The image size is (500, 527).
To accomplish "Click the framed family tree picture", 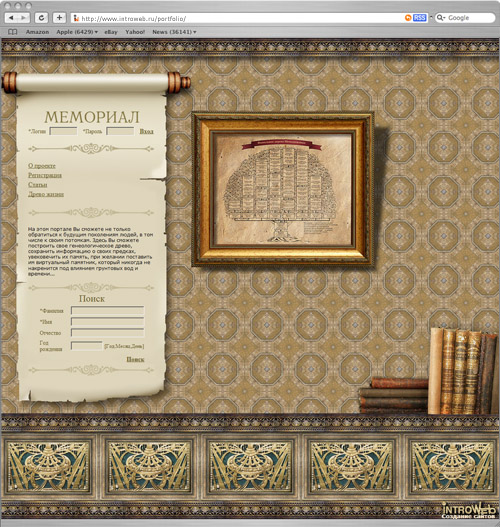I will 283,189.
